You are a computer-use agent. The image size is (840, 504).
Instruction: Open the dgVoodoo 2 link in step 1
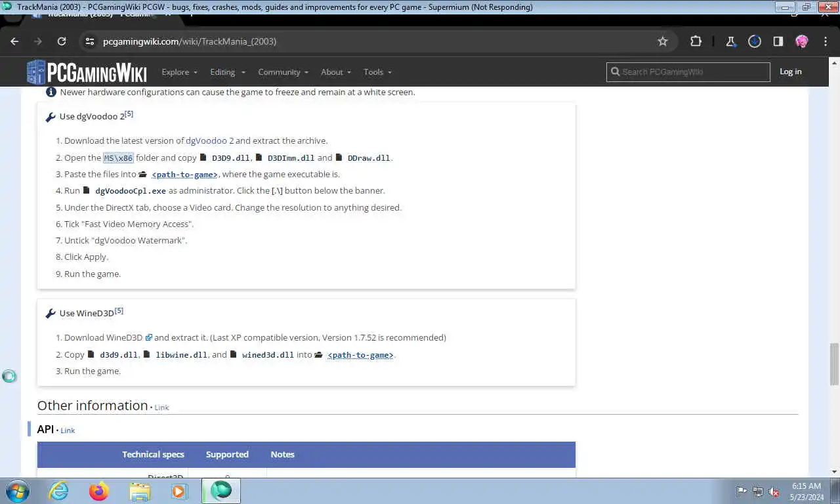coord(209,140)
